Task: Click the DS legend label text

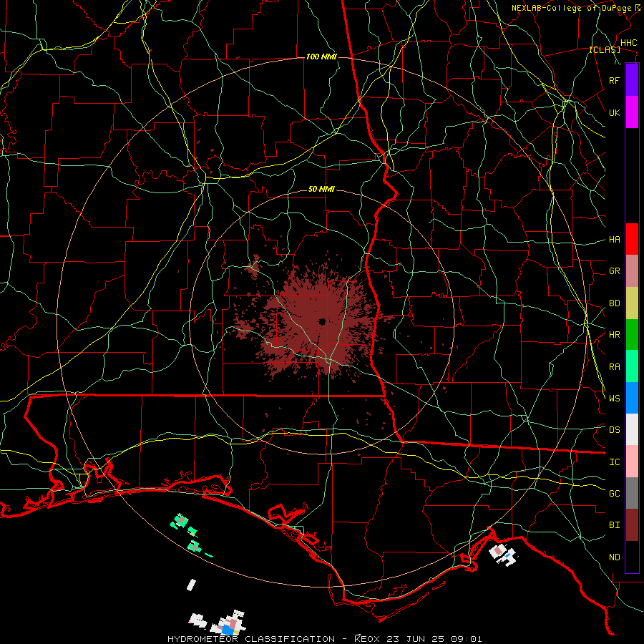Action: pos(615,430)
